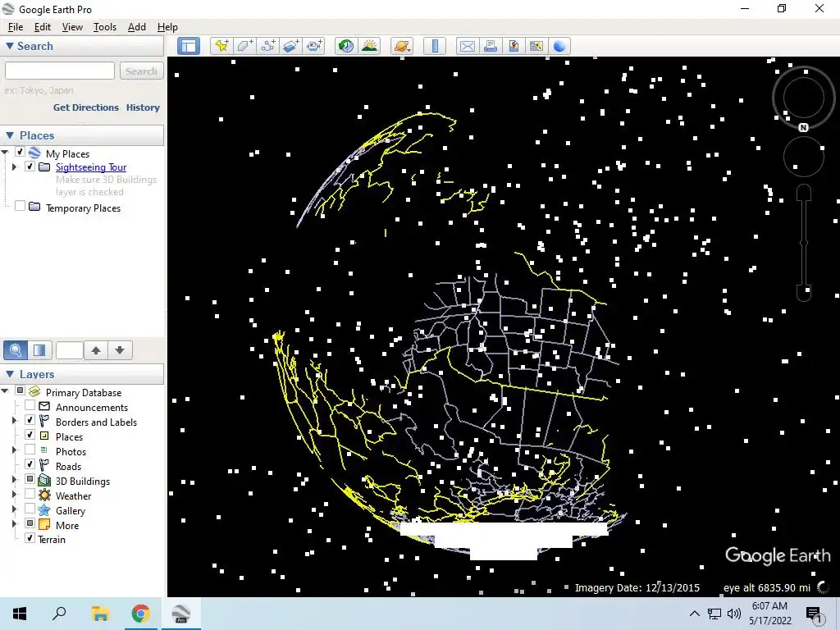Click the Places panel search magnifier button
The image size is (840, 630).
(x=16, y=350)
